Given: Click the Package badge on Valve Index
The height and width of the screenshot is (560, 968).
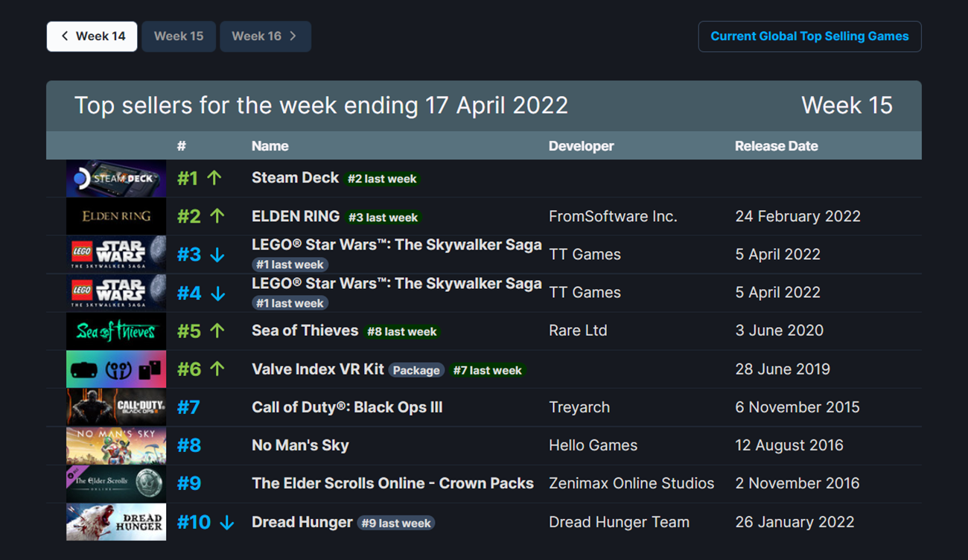Looking at the screenshot, I should 416,370.
